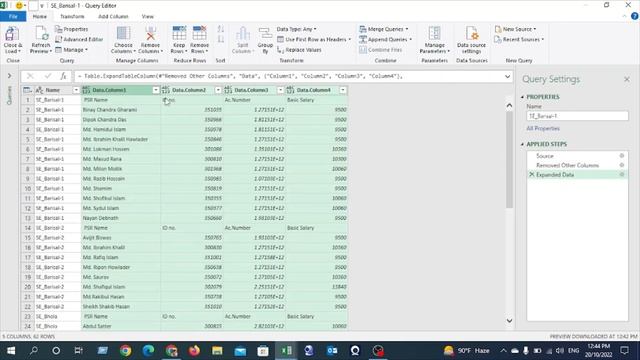Open the New Source dropdown
640x360 pixels.
516,29
